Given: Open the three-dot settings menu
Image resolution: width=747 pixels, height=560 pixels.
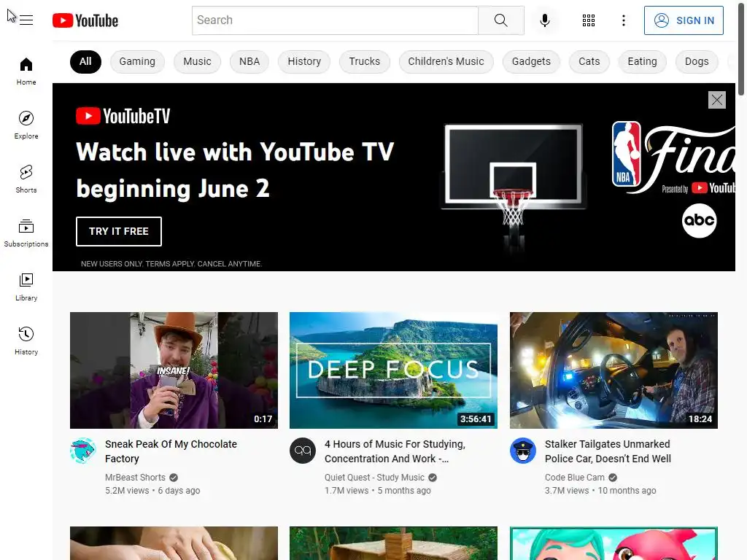Looking at the screenshot, I should tap(624, 20).
